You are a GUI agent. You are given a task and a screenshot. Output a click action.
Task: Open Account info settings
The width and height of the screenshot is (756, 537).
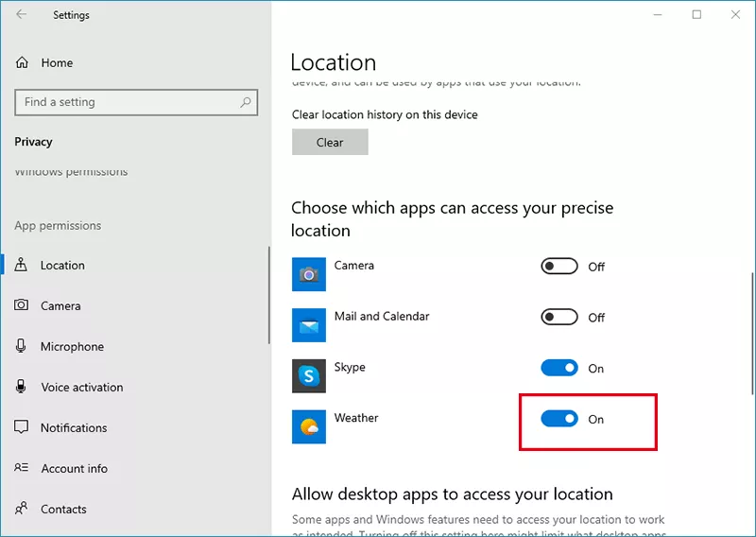point(75,468)
